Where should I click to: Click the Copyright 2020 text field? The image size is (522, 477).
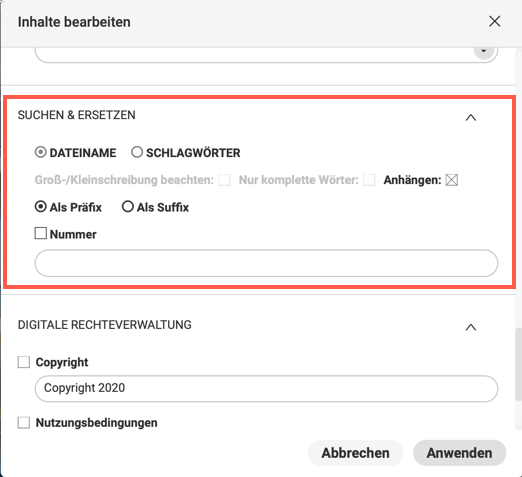point(266,388)
